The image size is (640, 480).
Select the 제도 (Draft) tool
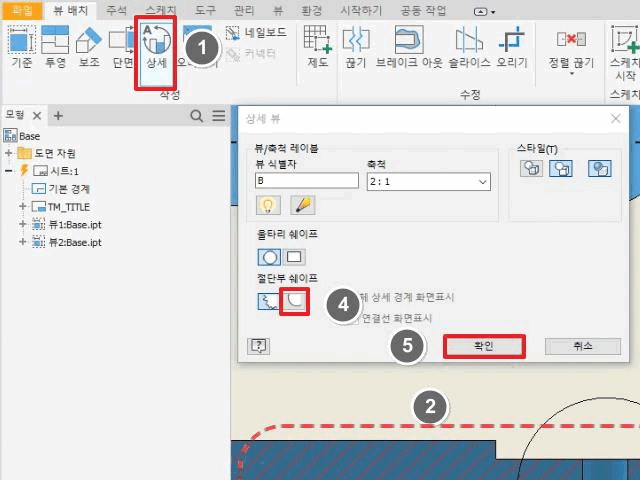tap(318, 47)
